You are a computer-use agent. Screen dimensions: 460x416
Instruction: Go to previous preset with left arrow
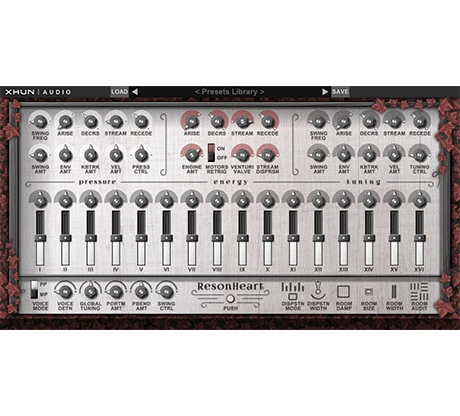click(x=135, y=92)
